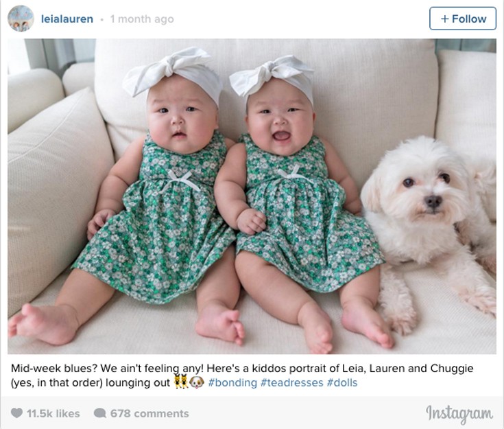
Task: Open the leialauren username link
Action: 67,19
